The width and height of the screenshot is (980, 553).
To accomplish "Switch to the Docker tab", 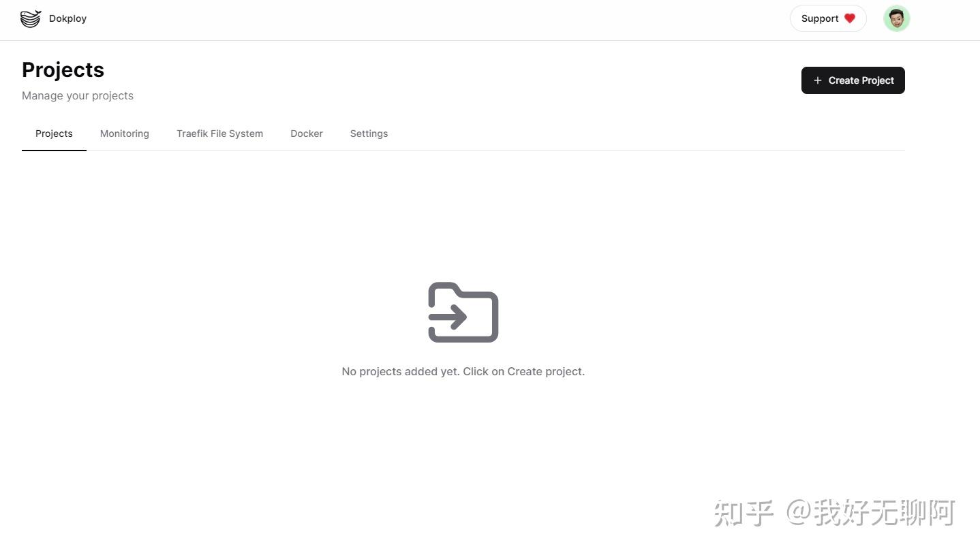I will pyautogui.click(x=306, y=133).
